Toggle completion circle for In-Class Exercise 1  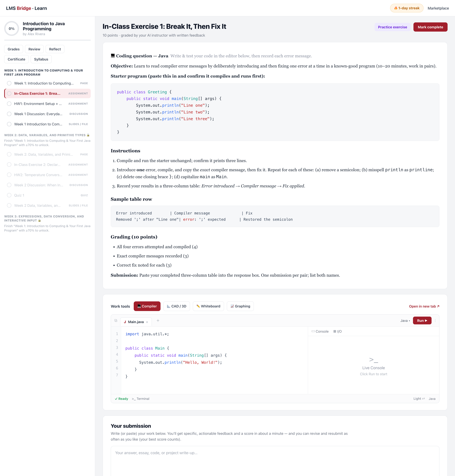click(x=9, y=93)
